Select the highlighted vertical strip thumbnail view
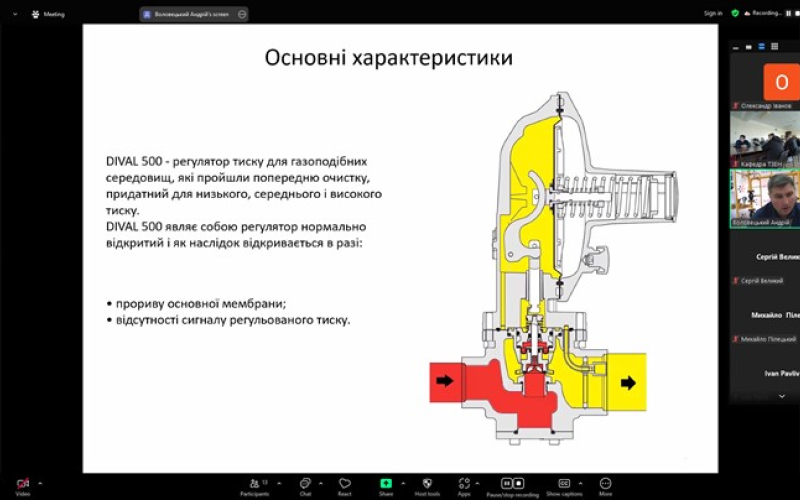The width and height of the screenshot is (800, 500). [x=761, y=46]
